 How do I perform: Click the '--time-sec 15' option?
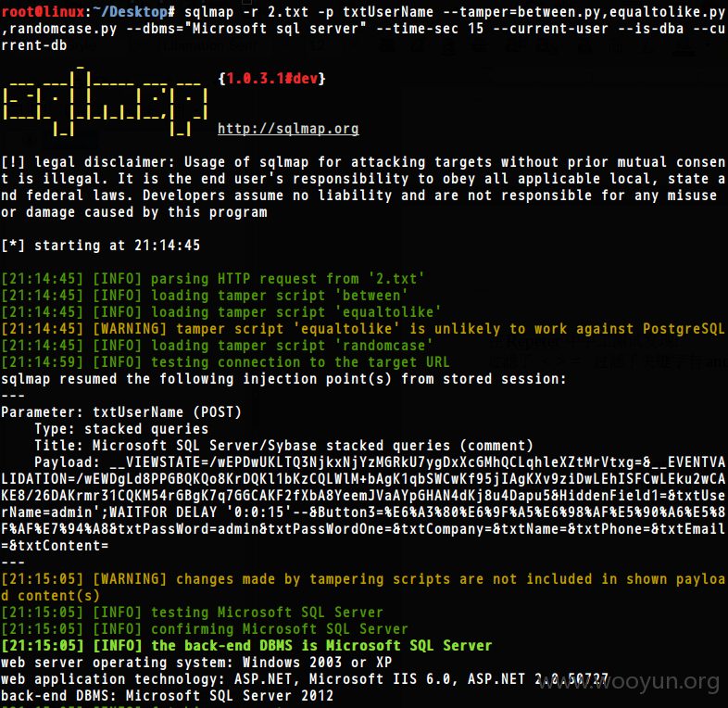[430, 29]
